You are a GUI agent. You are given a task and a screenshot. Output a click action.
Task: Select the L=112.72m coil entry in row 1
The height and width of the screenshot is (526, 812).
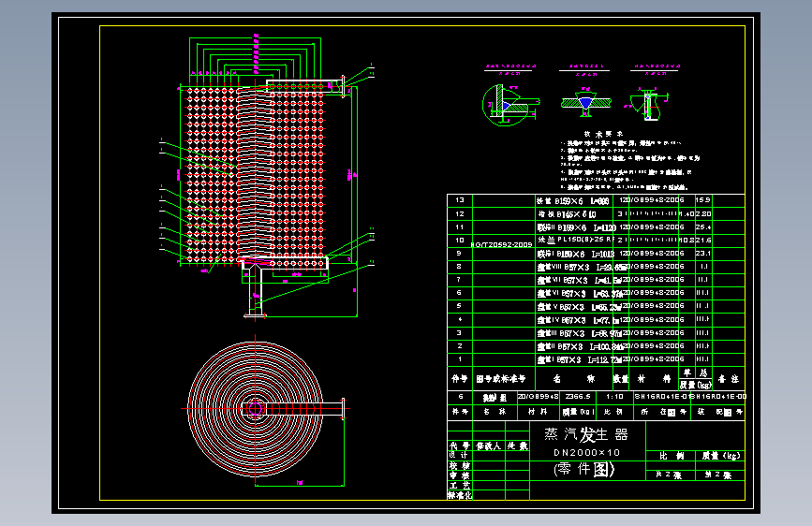pos(580,359)
